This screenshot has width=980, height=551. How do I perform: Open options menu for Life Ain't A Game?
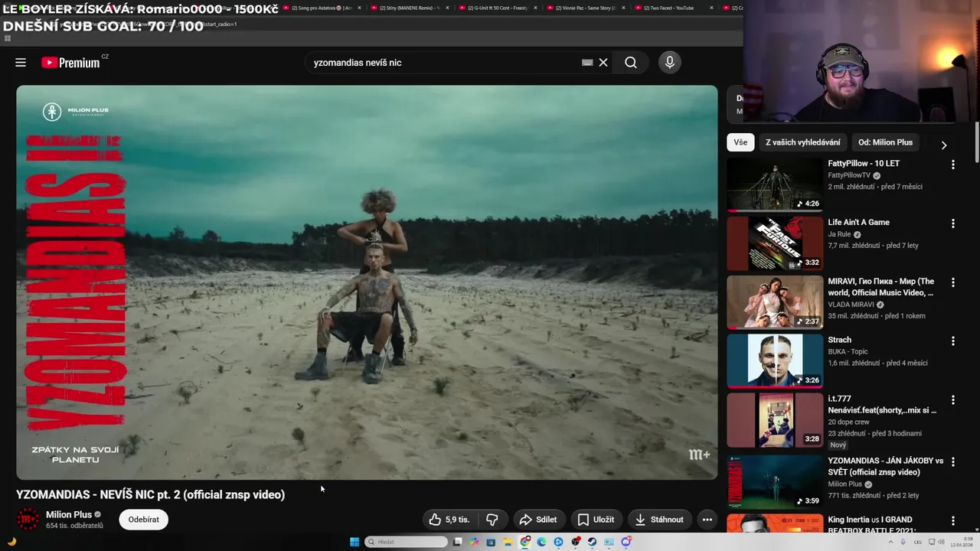(x=953, y=223)
